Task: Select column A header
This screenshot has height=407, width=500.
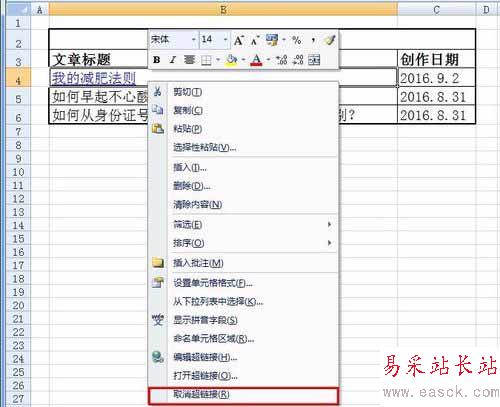Action: point(39,10)
